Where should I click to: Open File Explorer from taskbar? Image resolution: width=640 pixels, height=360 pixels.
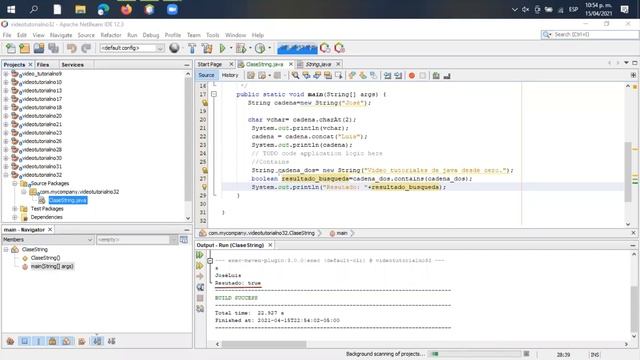80,9
